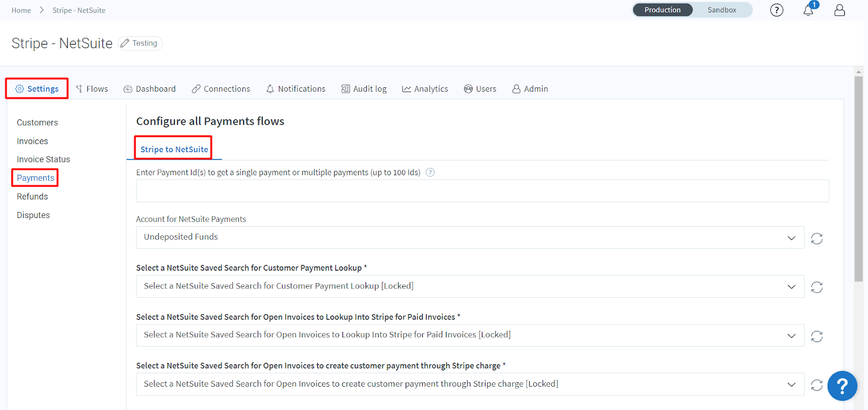The image size is (868, 410).
Task: Select Invoices in the settings sidebar
Action: pyautogui.click(x=33, y=141)
